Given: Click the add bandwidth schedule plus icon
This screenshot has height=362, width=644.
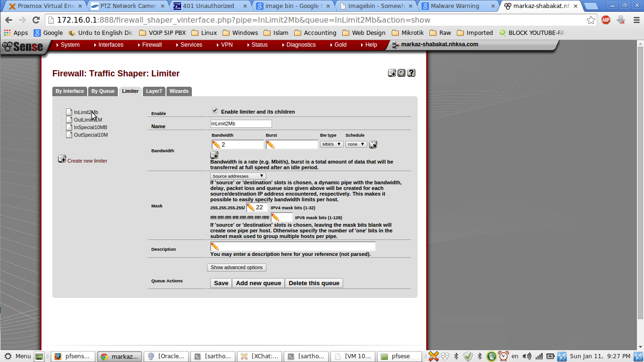Looking at the screenshot, I should pos(214,155).
